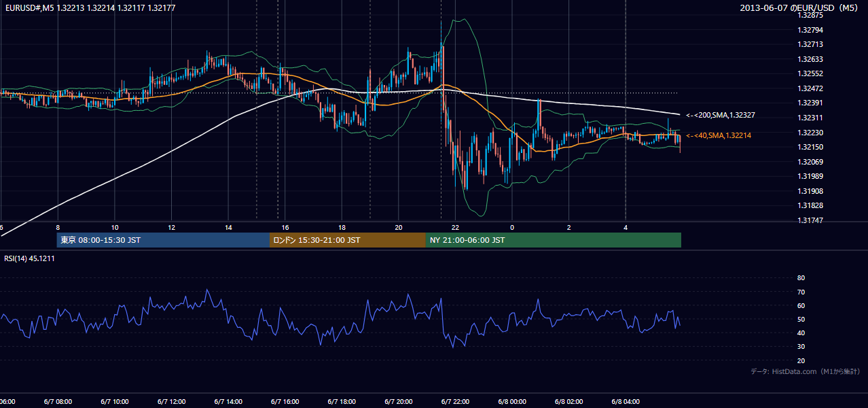Click RSI scale level 70
This screenshot has width=868, height=408.
coord(801,292)
